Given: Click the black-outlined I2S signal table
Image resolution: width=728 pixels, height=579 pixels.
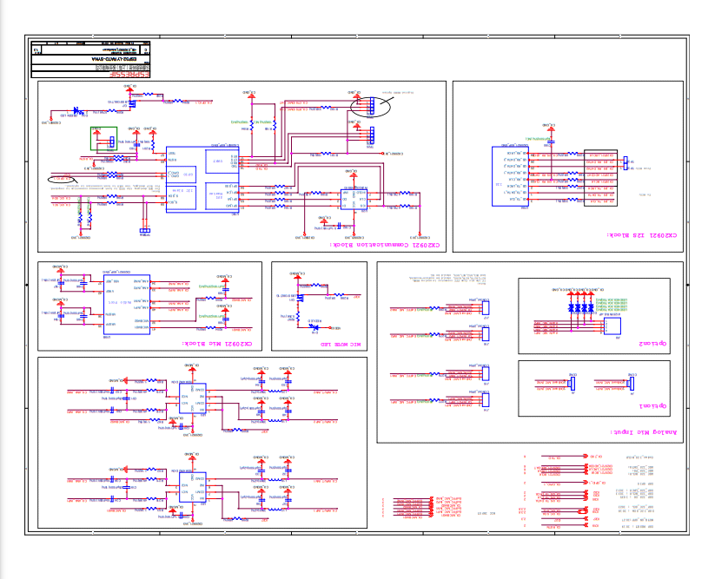Looking at the screenshot, I should pos(600,178).
